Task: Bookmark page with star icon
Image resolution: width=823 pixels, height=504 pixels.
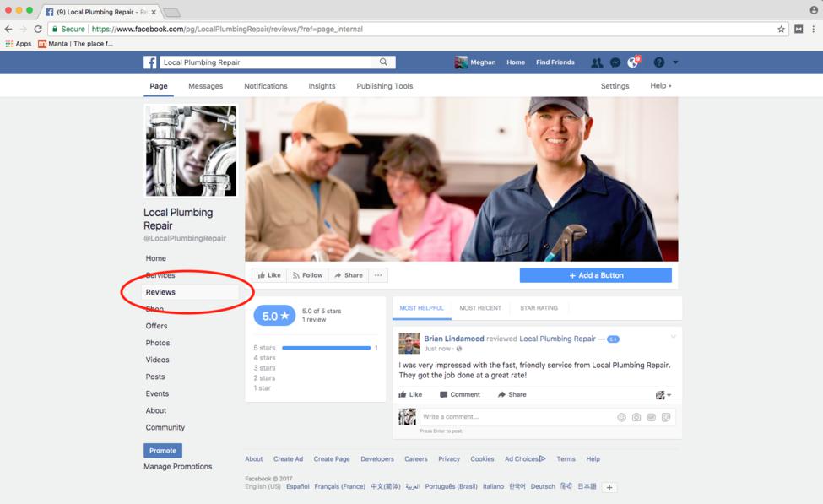Action: coord(781,30)
